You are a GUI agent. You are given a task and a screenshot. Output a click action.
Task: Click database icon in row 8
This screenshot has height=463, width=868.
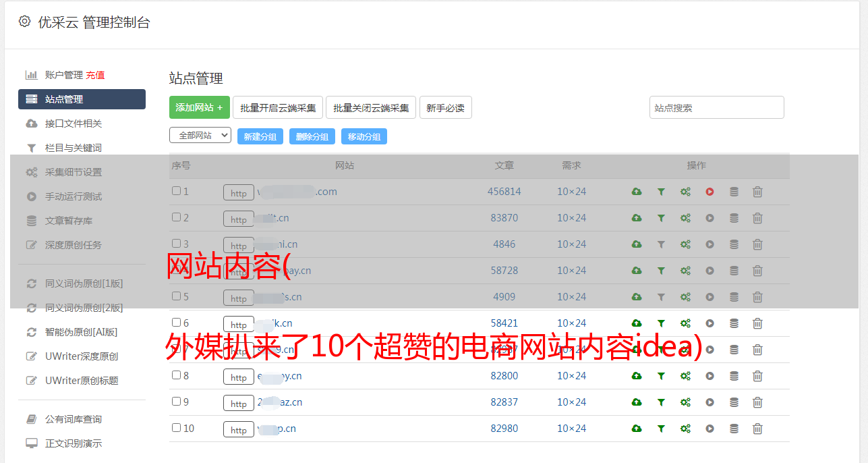point(734,376)
